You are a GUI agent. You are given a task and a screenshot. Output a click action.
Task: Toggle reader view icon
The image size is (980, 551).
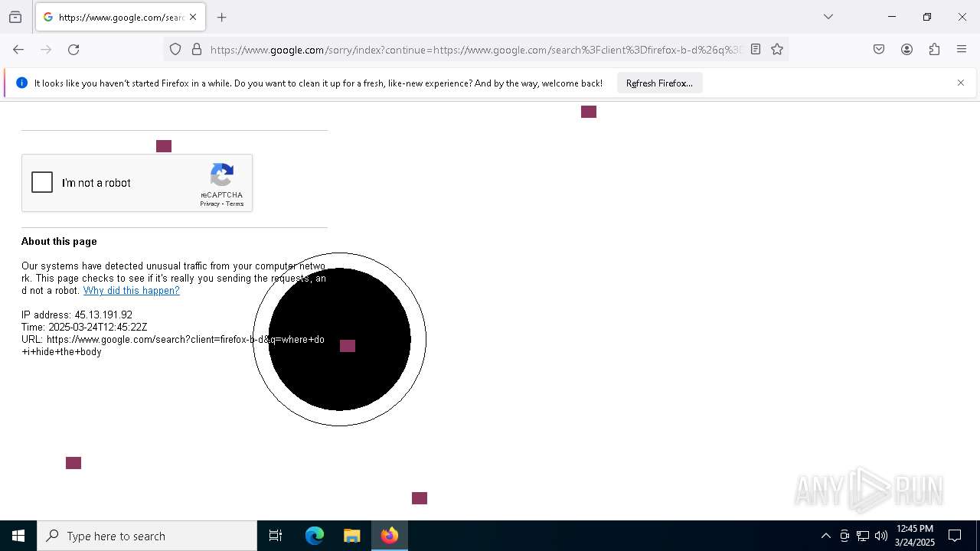756,50
